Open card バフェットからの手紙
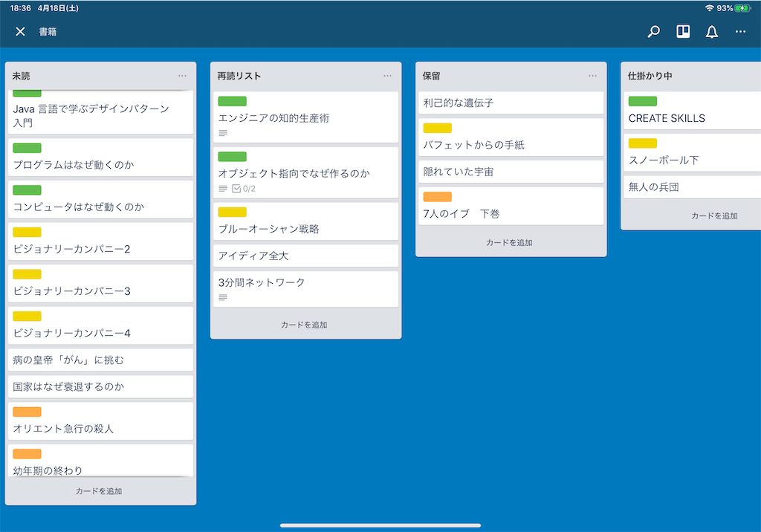The width and height of the screenshot is (761, 532). (x=511, y=137)
